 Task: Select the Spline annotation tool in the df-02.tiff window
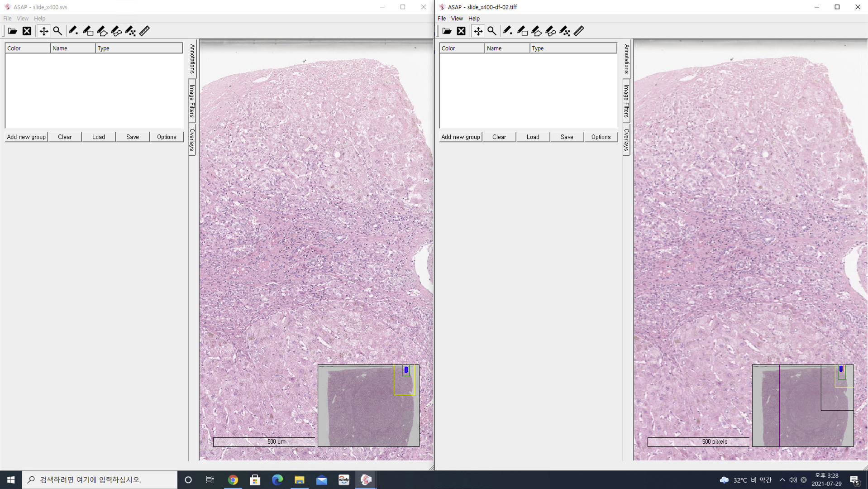click(551, 31)
